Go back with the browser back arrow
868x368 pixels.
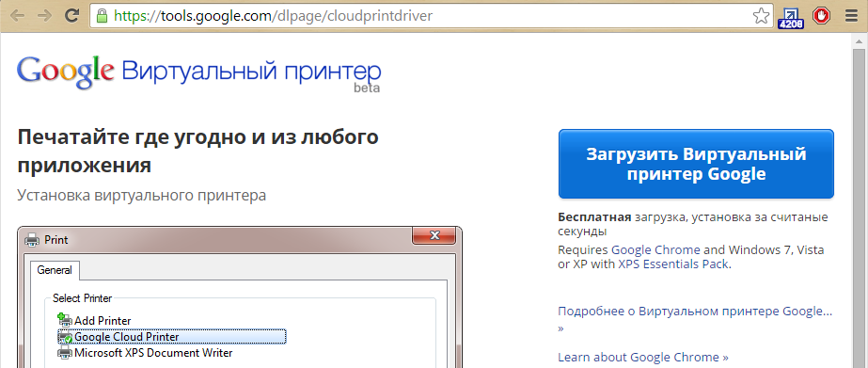tap(17, 15)
